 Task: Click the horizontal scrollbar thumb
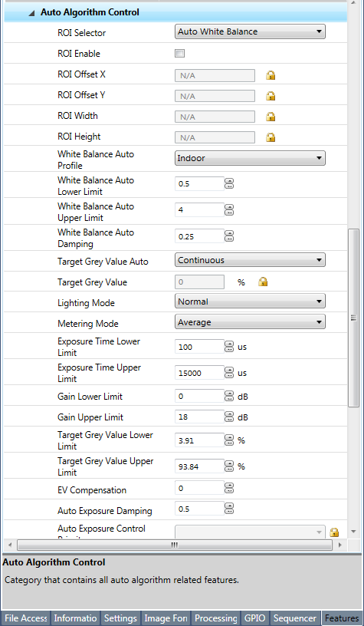click(174, 545)
